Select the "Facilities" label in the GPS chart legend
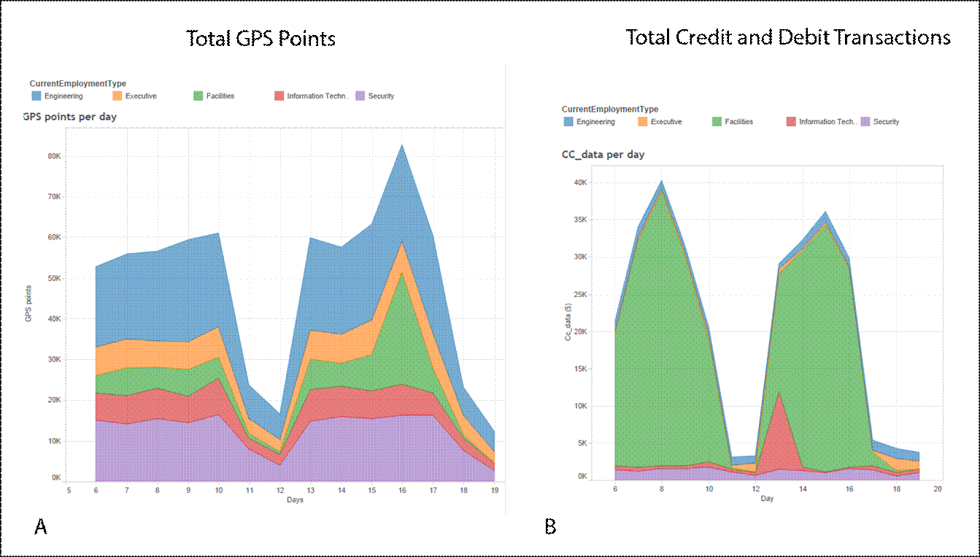 [x=220, y=96]
